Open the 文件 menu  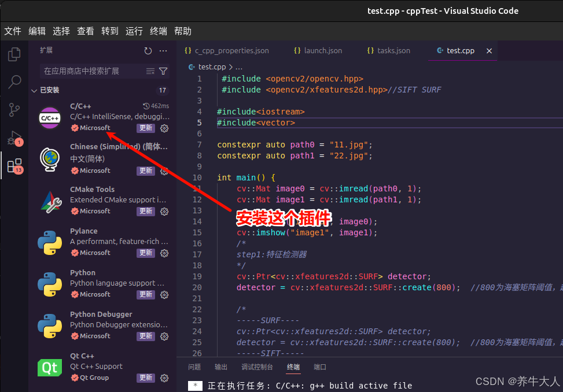pos(13,31)
